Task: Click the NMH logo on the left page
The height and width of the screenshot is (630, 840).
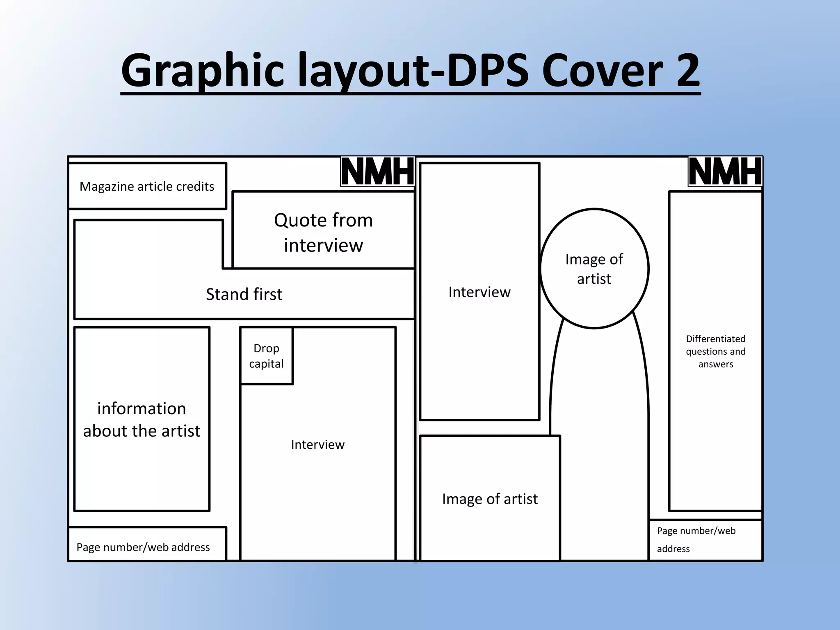Action: coord(377,171)
